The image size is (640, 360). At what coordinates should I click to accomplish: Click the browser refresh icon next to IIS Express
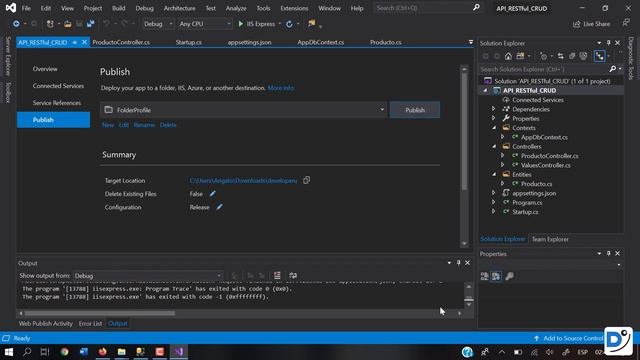point(289,24)
